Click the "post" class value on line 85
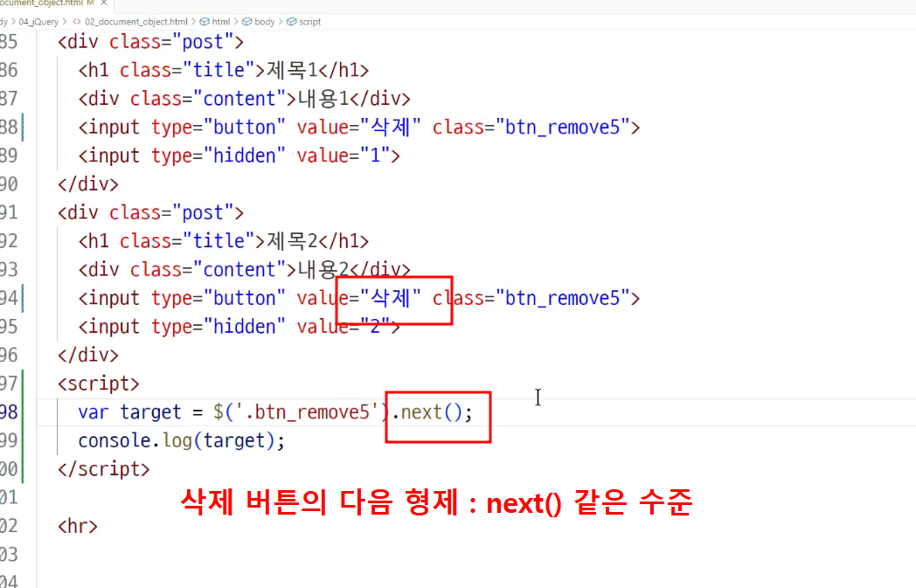The height and width of the screenshot is (588, 916). click(x=203, y=42)
